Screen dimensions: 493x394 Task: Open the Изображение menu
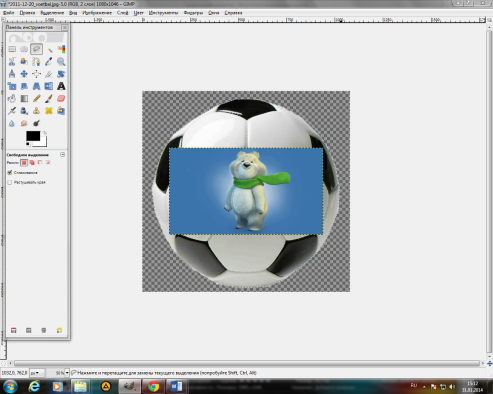click(x=97, y=13)
